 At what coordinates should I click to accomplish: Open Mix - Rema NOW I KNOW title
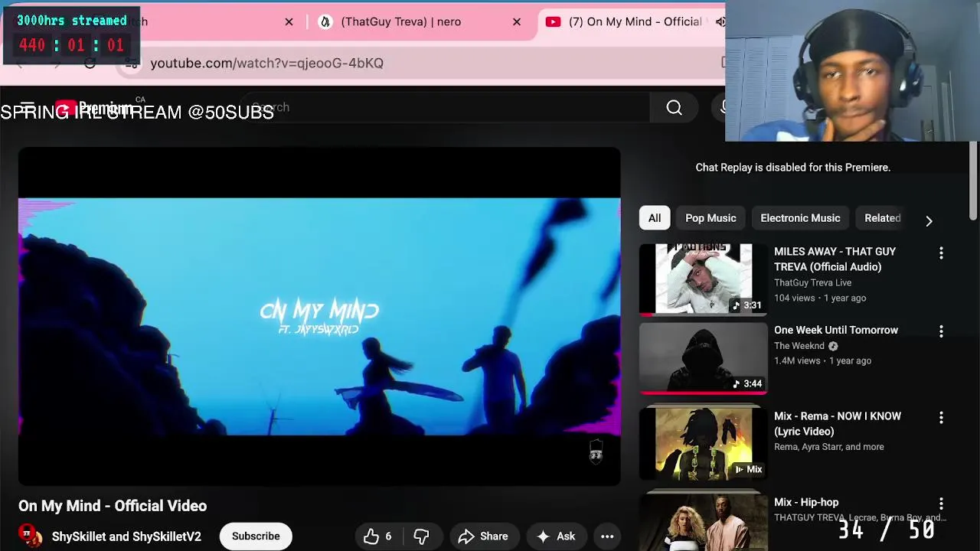(x=838, y=423)
